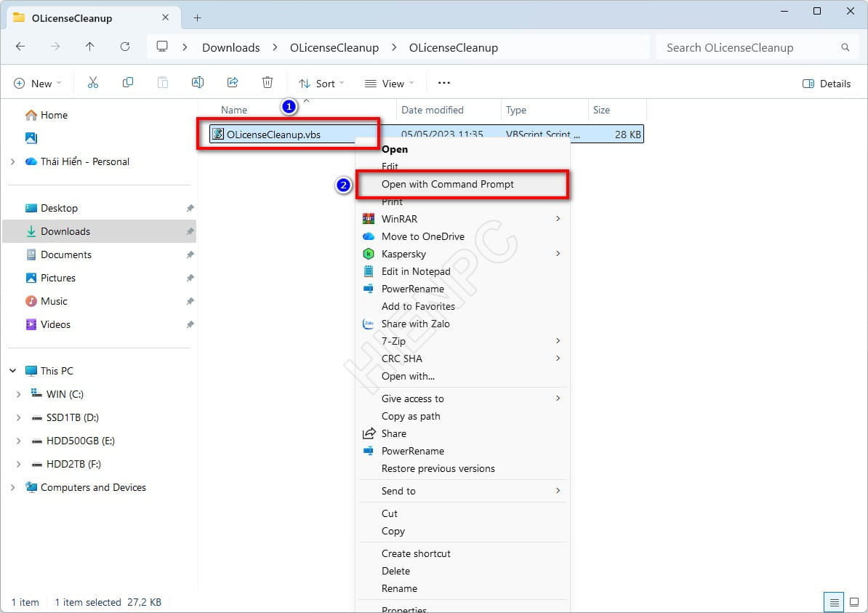
Task: Open the WinRAR submenu
Action: tap(462, 219)
